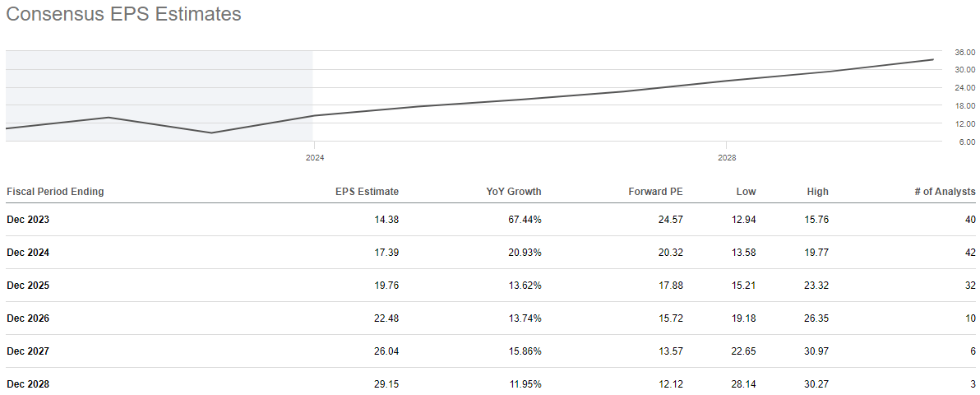Select the Dec 2028 row label
The image size is (980, 395).
(28, 384)
